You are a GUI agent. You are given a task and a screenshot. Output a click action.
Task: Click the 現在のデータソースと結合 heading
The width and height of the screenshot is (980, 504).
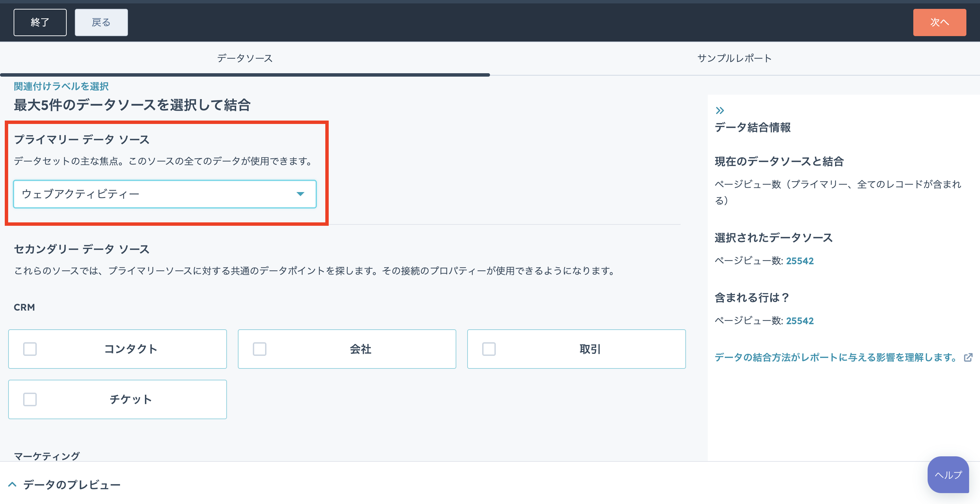pos(779,161)
